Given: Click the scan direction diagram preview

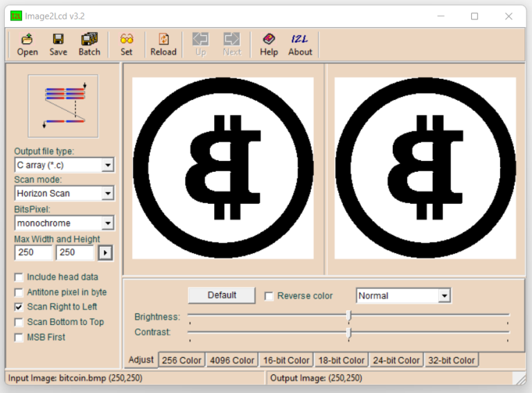Looking at the screenshot, I should tap(63, 106).
